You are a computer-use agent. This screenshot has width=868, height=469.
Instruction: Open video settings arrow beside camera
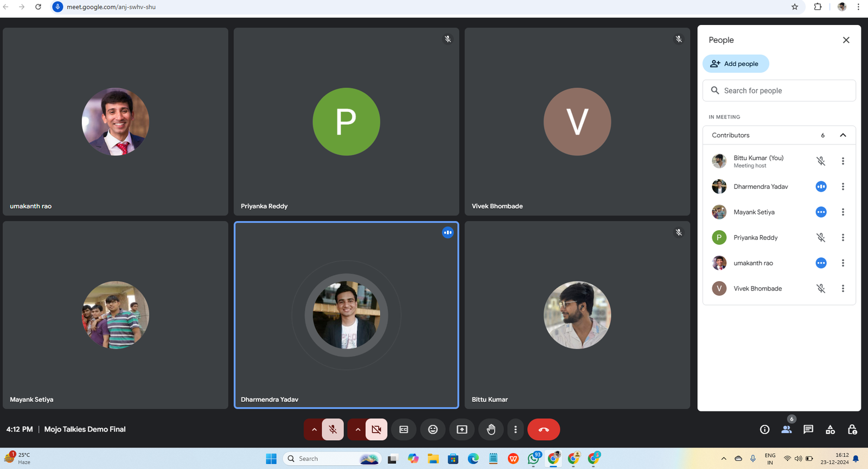(358, 429)
